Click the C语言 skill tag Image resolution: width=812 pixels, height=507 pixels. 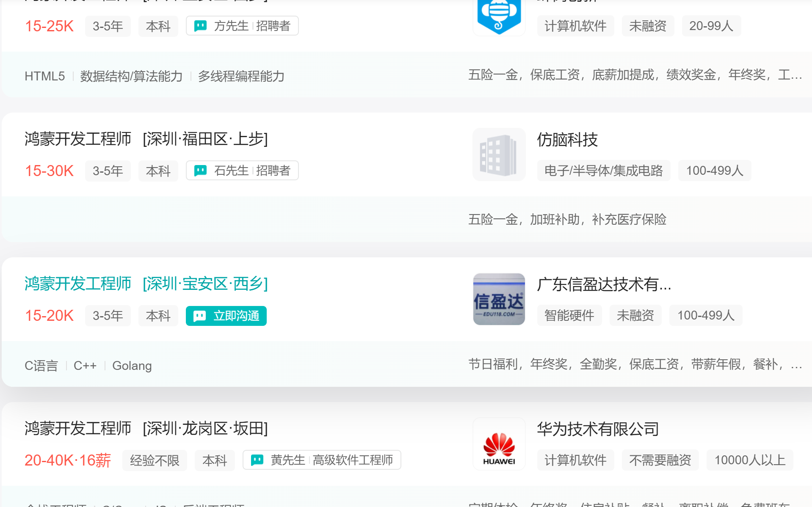click(41, 366)
